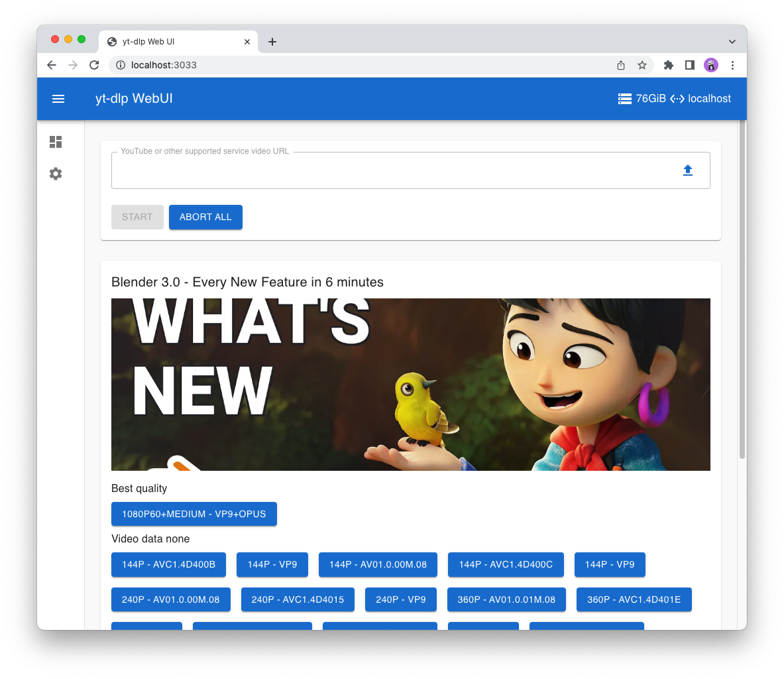This screenshot has width=784, height=679.
Task: Expand the tab search dropdown chevron
Action: (x=732, y=42)
